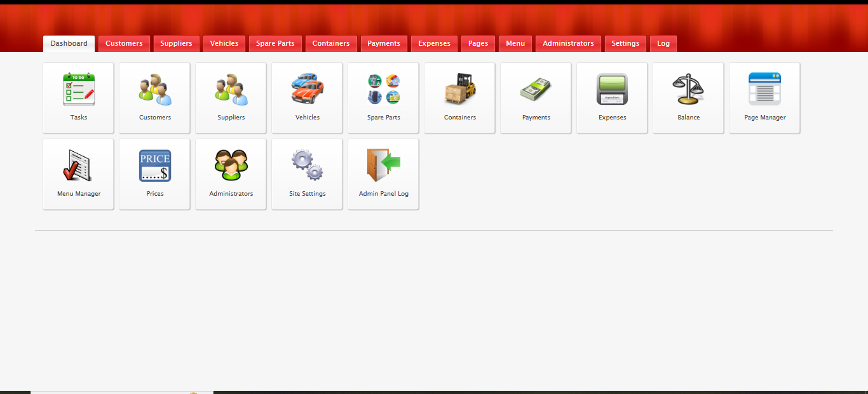Click the Prices tag icon

click(x=155, y=166)
